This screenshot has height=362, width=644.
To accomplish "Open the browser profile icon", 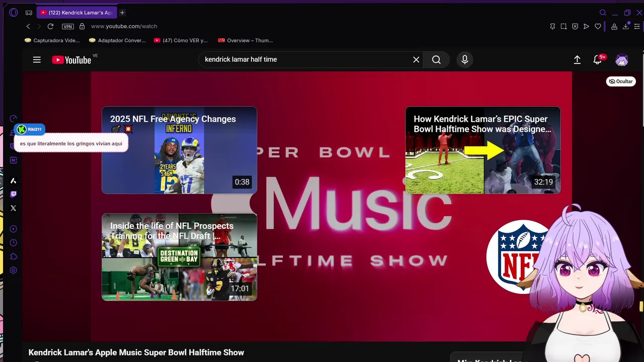I will pyautogui.click(x=614, y=26).
